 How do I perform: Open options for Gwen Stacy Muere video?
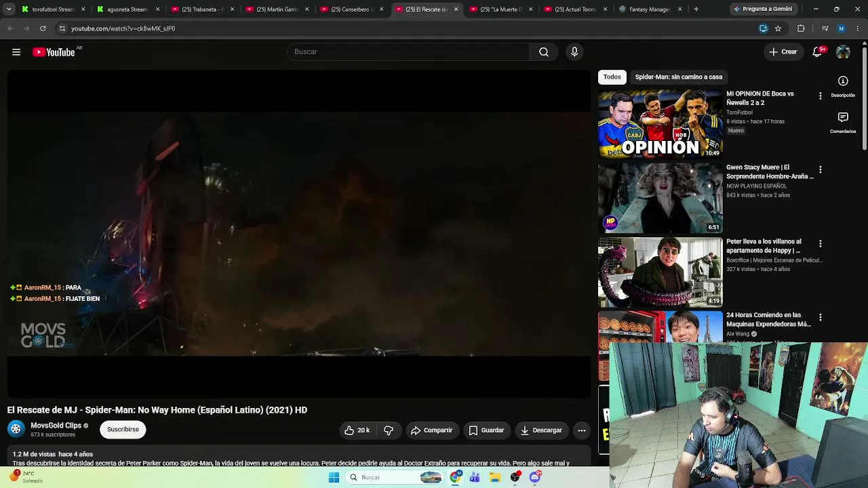(820, 169)
